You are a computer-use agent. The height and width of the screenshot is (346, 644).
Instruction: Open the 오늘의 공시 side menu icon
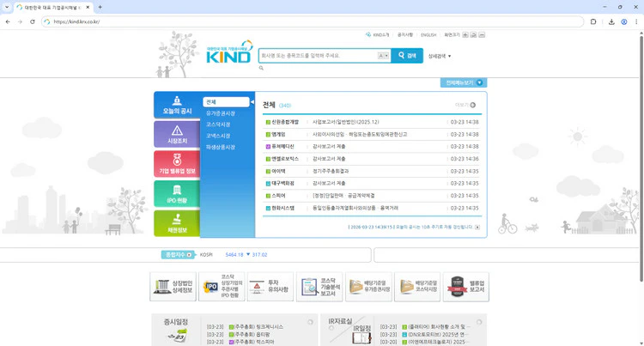click(x=177, y=105)
